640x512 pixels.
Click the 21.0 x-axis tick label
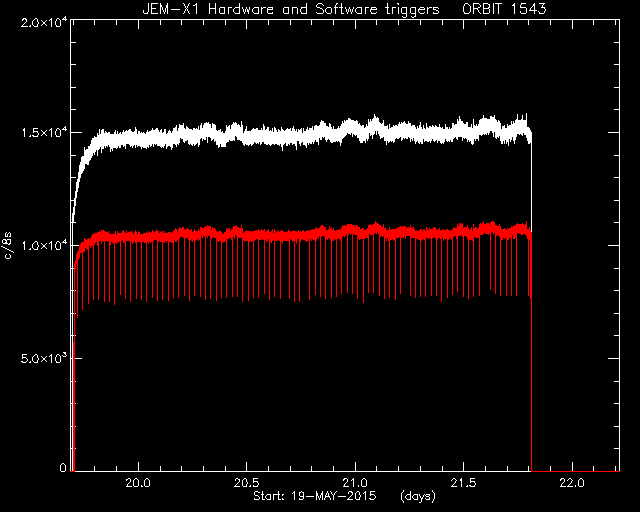pyautogui.click(x=355, y=483)
